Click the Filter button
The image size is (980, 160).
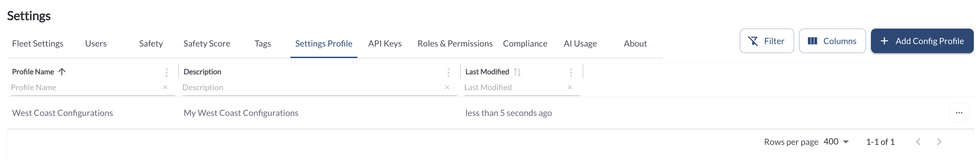[x=767, y=41]
